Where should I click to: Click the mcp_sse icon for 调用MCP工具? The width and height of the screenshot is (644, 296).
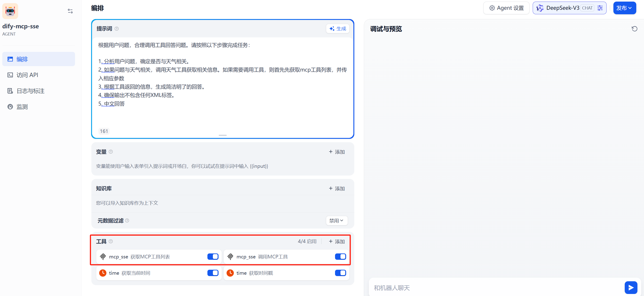click(x=230, y=257)
